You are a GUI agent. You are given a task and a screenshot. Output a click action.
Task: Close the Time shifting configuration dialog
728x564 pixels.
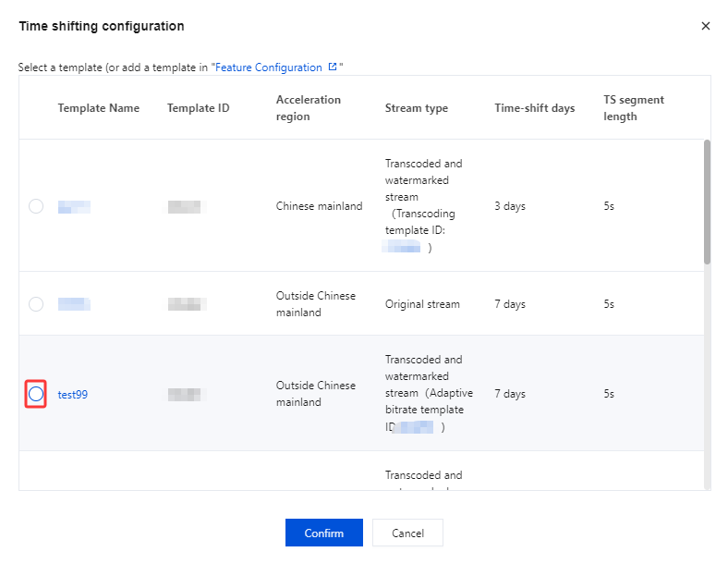(706, 26)
